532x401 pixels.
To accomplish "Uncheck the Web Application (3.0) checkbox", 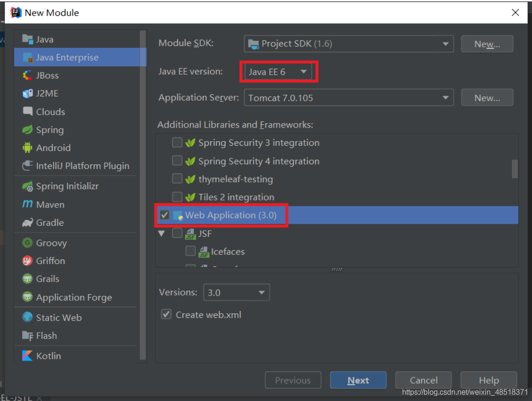I will pyautogui.click(x=165, y=215).
